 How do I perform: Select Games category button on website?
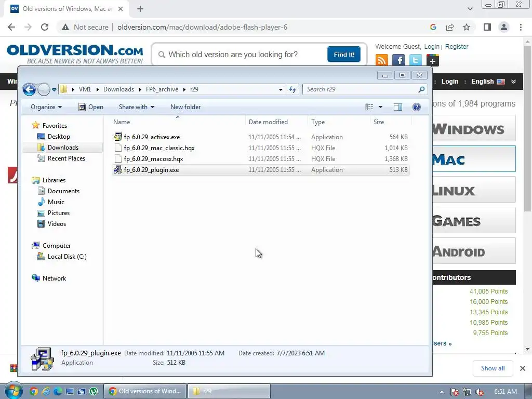point(474,220)
